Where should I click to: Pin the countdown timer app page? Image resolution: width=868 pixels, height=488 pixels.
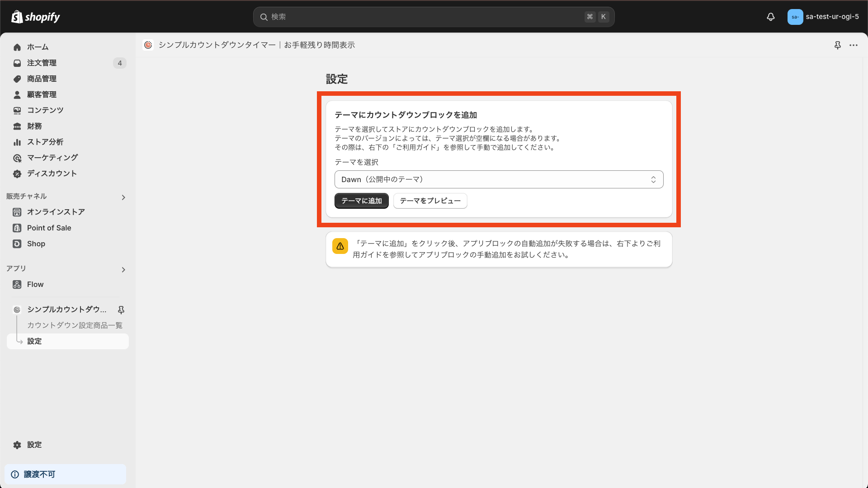pyautogui.click(x=838, y=45)
